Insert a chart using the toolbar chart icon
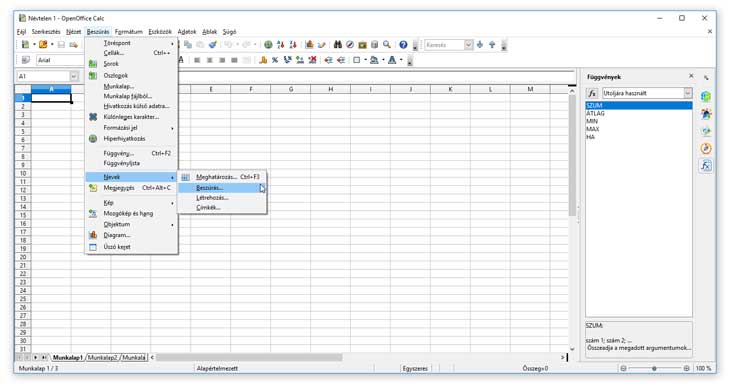The height and width of the screenshot is (387, 730). click(x=309, y=45)
